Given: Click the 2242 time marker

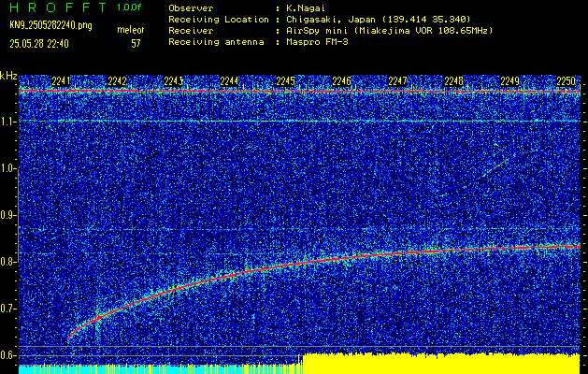Looking at the screenshot, I should point(117,81).
